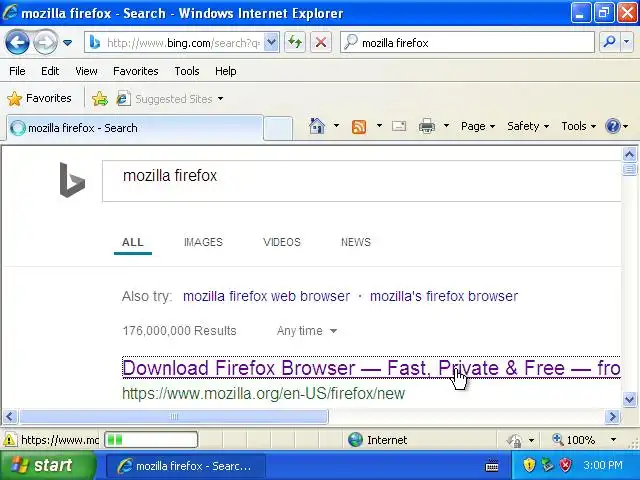Open a new tab button
Image resolution: width=640 pixels, height=480 pixels.
(278, 128)
